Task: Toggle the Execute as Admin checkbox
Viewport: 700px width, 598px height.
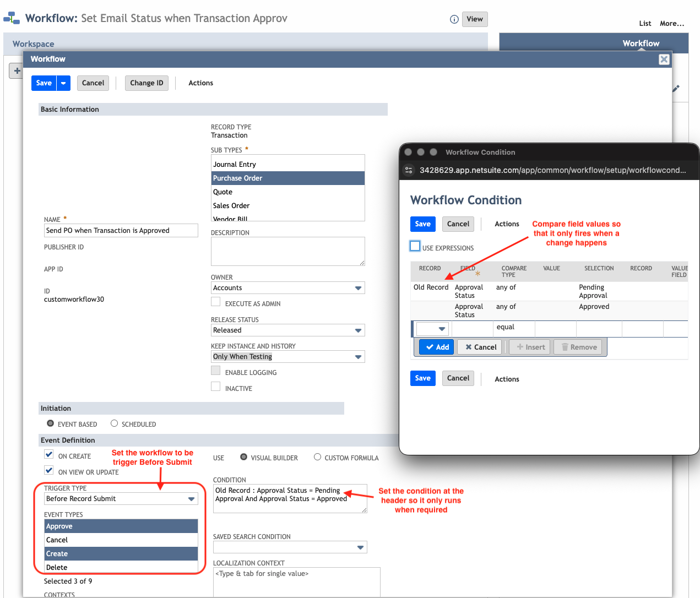Action: point(215,302)
